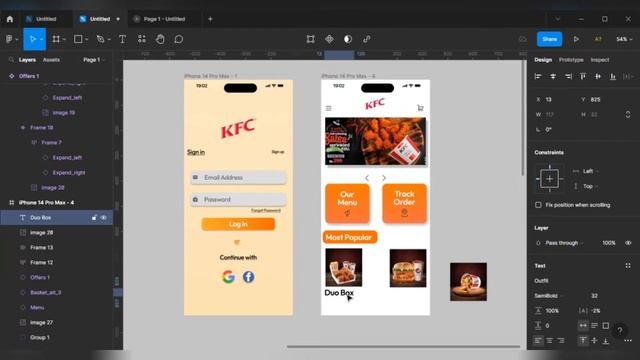
Task: Open text style options four-dot icon
Action: click(628, 266)
